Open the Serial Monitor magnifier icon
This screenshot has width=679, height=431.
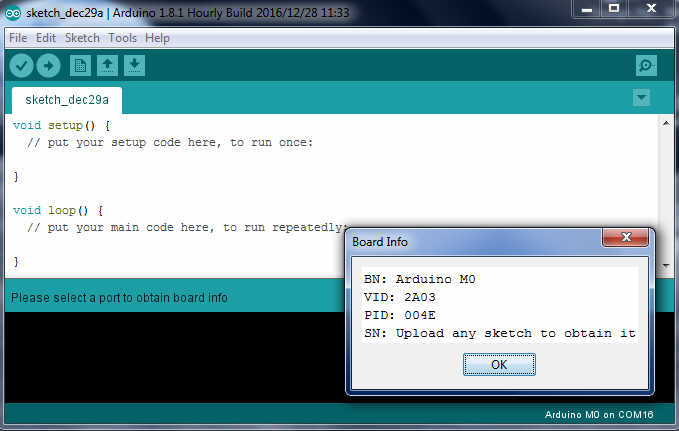click(647, 66)
